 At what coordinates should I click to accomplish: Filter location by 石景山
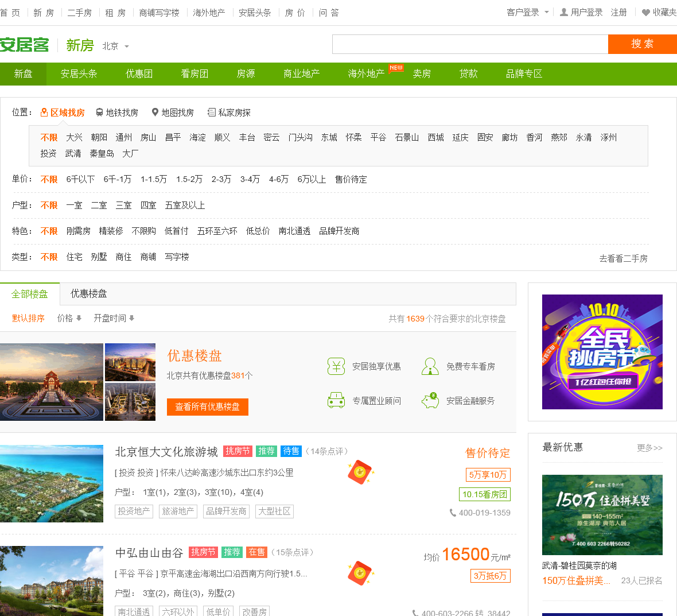tap(407, 137)
